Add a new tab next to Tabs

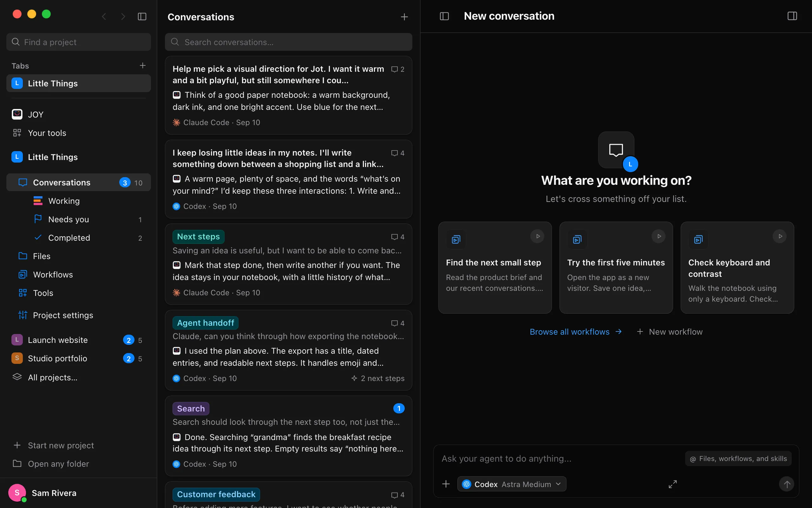click(x=143, y=65)
